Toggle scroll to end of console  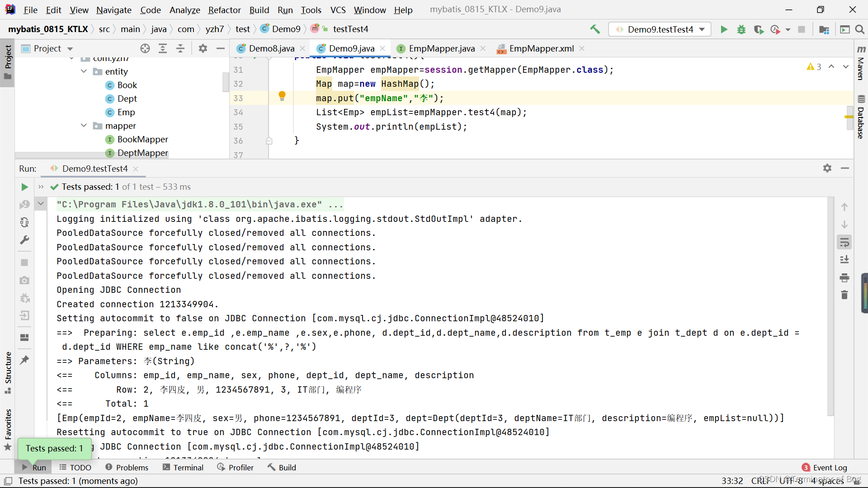pyautogui.click(x=844, y=260)
